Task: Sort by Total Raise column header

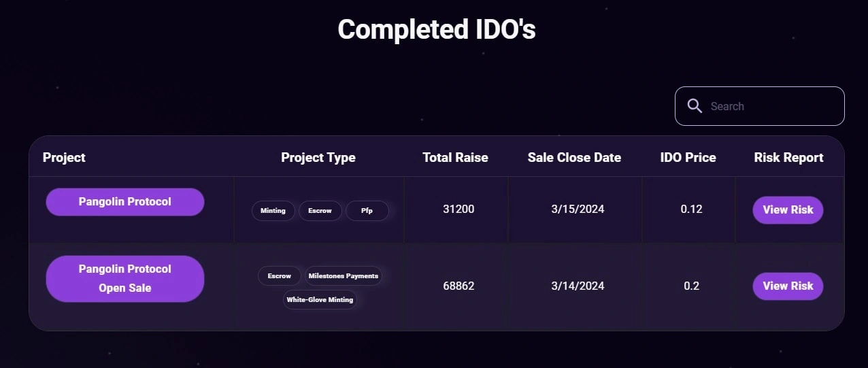Action: point(455,157)
